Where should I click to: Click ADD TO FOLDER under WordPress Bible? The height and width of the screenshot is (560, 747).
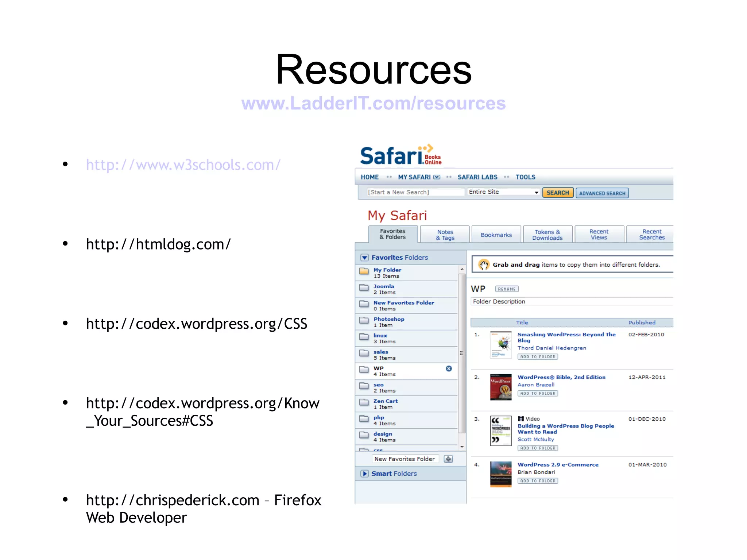(x=538, y=393)
